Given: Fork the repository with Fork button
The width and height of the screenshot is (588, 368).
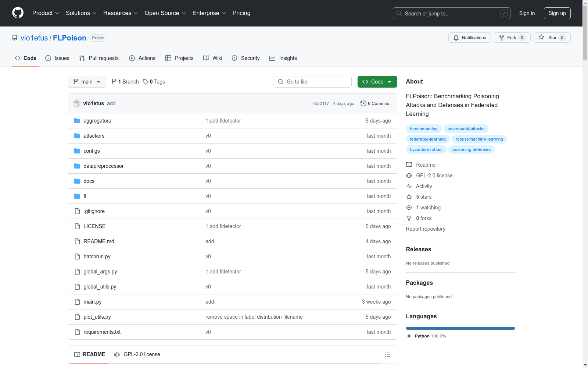Looking at the screenshot, I should pyautogui.click(x=512, y=38).
